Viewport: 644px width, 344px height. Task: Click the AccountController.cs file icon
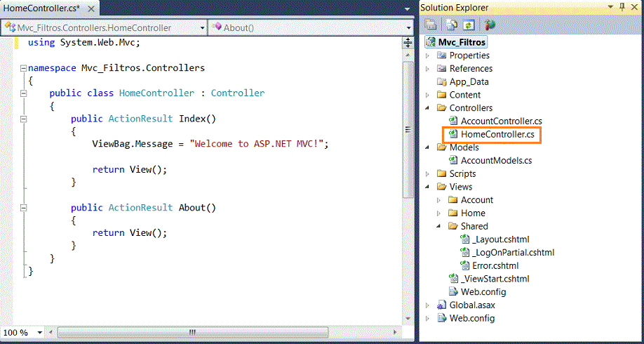(x=453, y=121)
